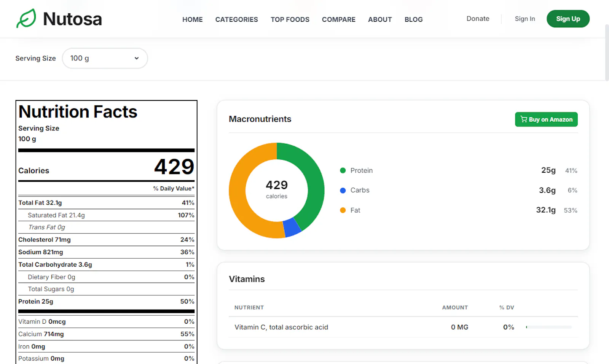Click the blue carbs segment of donut chart
The image size is (609, 364).
[292, 227]
